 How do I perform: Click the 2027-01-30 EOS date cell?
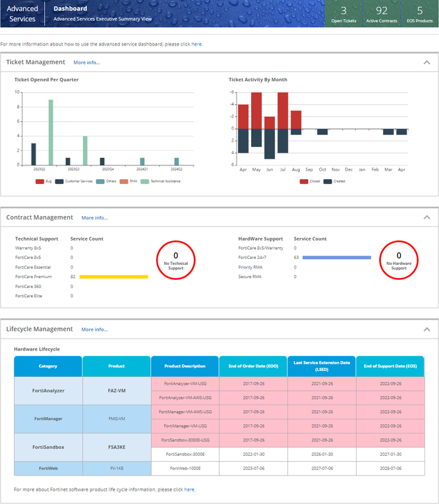click(x=390, y=454)
